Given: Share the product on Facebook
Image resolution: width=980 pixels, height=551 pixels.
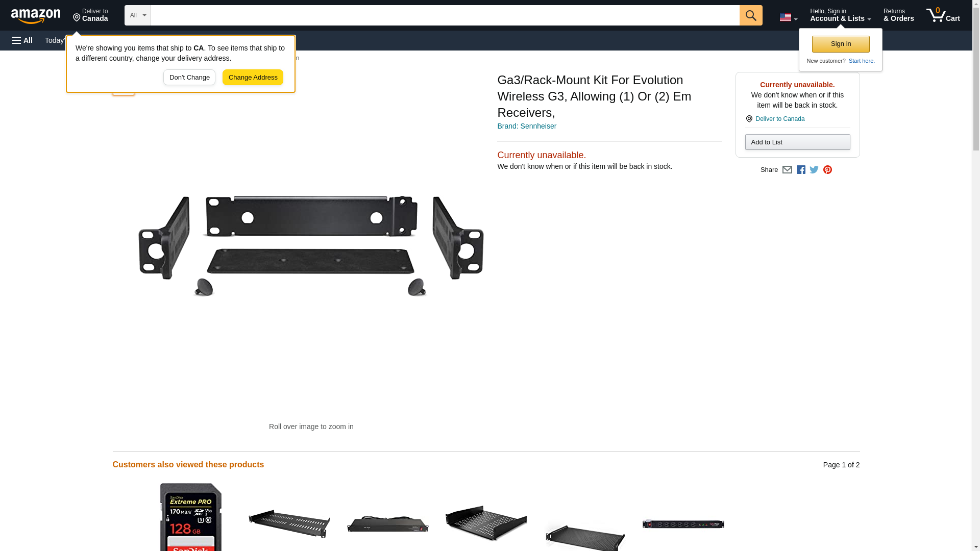Looking at the screenshot, I should pyautogui.click(x=801, y=170).
